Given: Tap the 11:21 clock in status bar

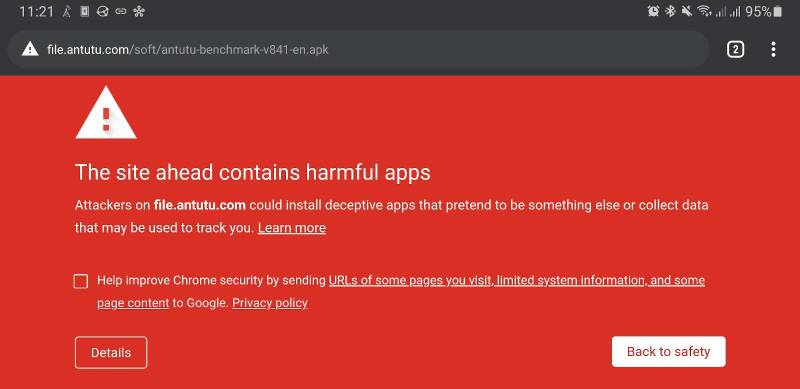Looking at the screenshot, I should click(x=36, y=11).
